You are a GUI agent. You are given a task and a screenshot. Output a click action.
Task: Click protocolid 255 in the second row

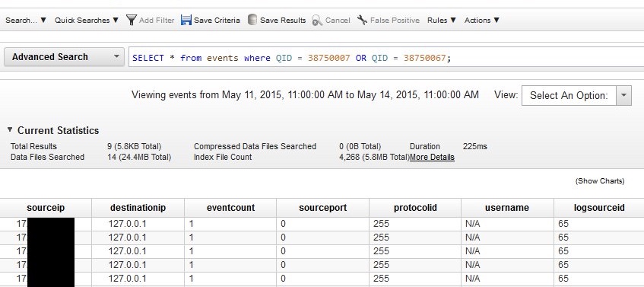(x=381, y=238)
